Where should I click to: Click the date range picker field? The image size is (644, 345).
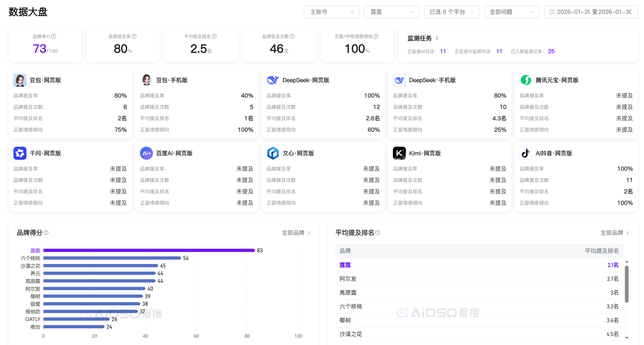591,12
